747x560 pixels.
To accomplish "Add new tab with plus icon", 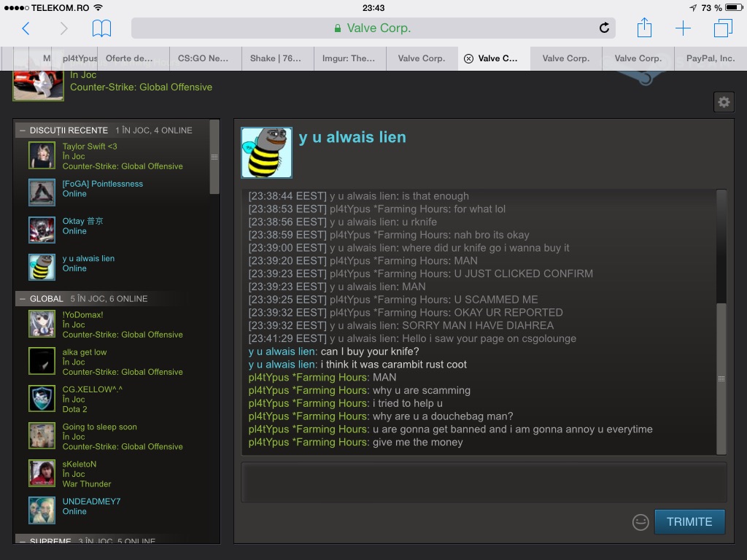I will 683,28.
